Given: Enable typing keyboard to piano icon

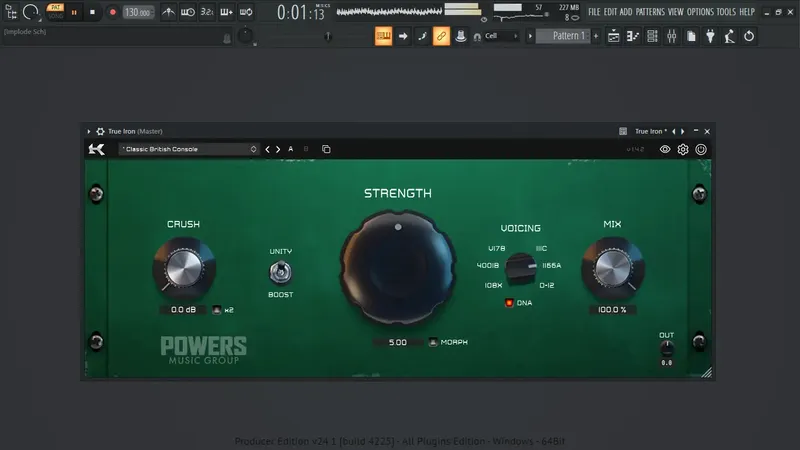Looking at the screenshot, I should pyautogui.click(x=383, y=36).
